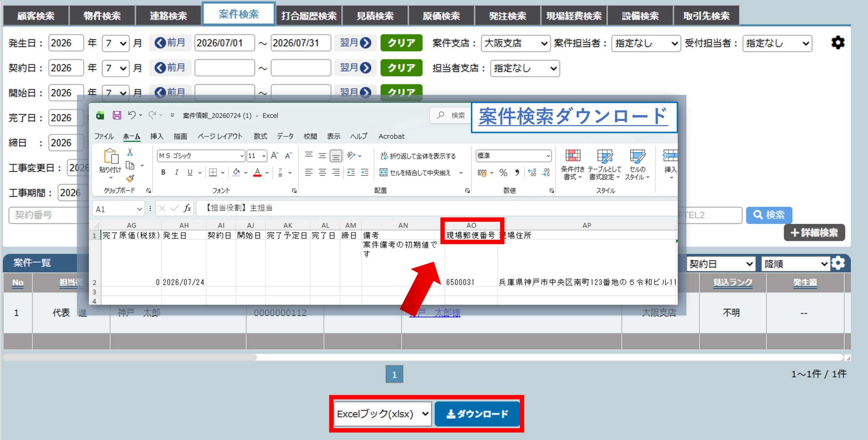Click the 発生日 row 翌月 button
868x440 pixels.
[355, 43]
